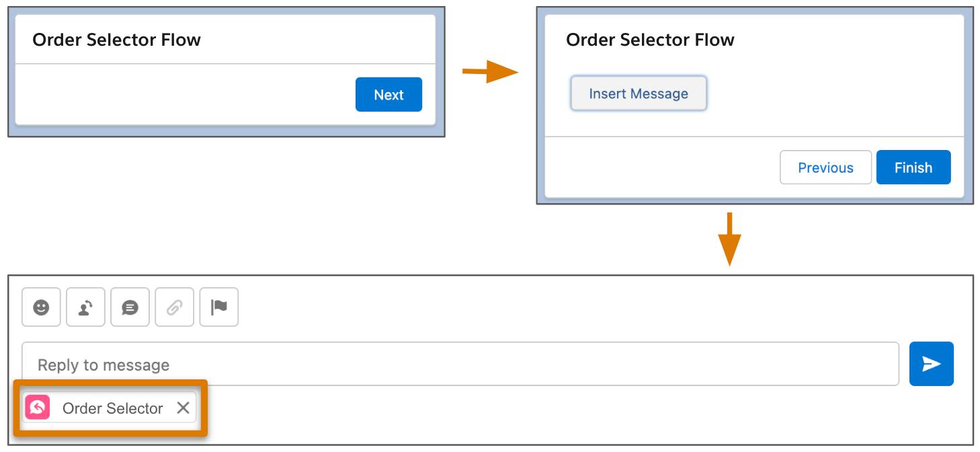The width and height of the screenshot is (980, 452).
Task: Send the message with paper plane button
Action: 931,364
